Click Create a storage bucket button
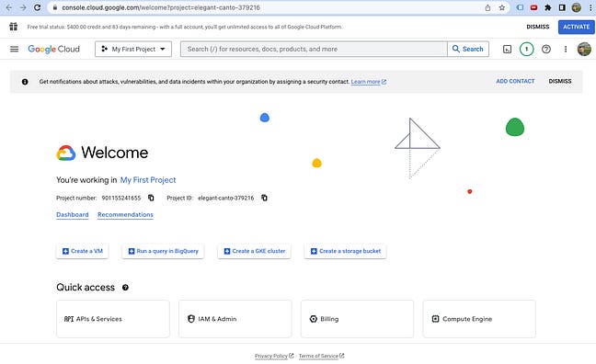Image resolution: width=596 pixels, height=364 pixels. (346, 251)
